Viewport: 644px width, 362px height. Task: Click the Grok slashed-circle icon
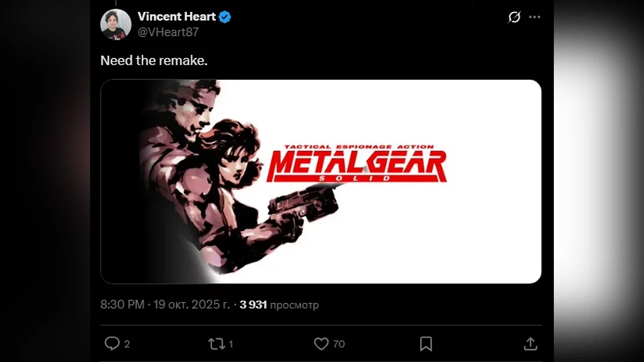[x=514, y=17]
